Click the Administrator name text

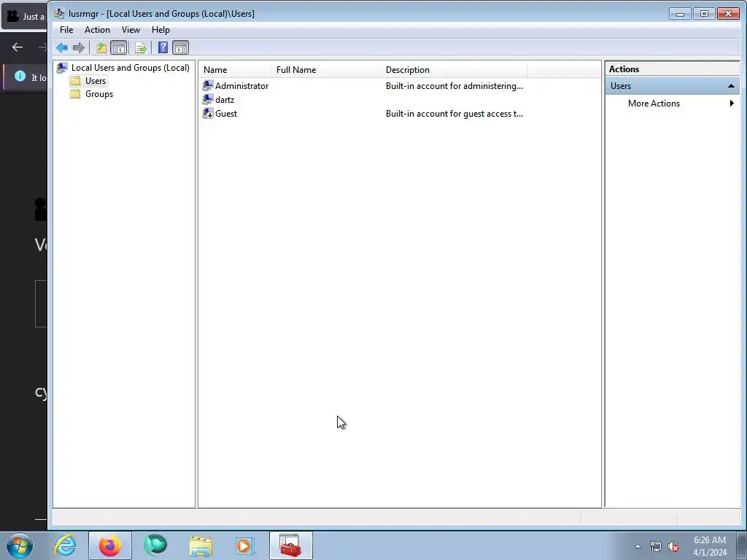click(x=241, y=86)
